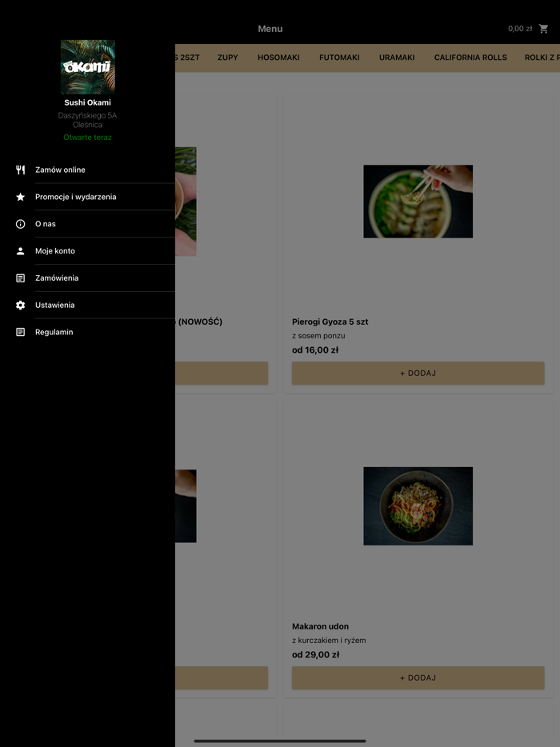Switch to the FUTOMAKI category tab
Viewport: 560px width, 747px height.
point(339,58)
